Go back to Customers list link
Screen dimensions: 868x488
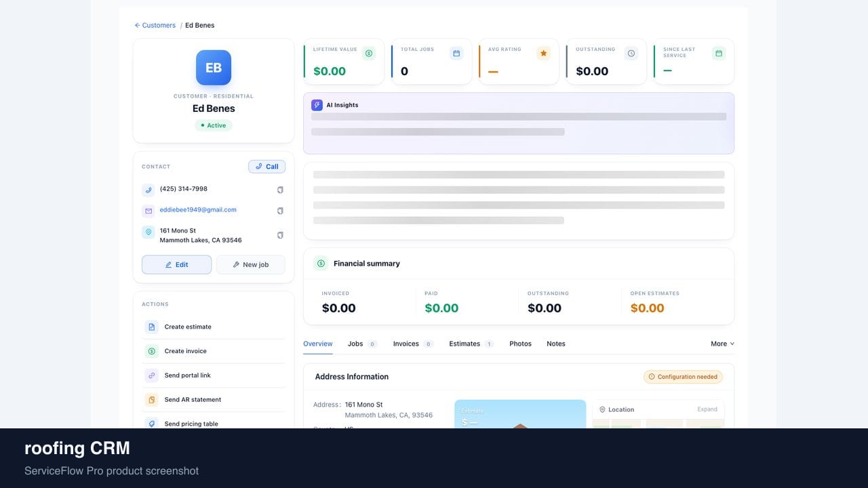pyautogui.click(x=155, y=25)
